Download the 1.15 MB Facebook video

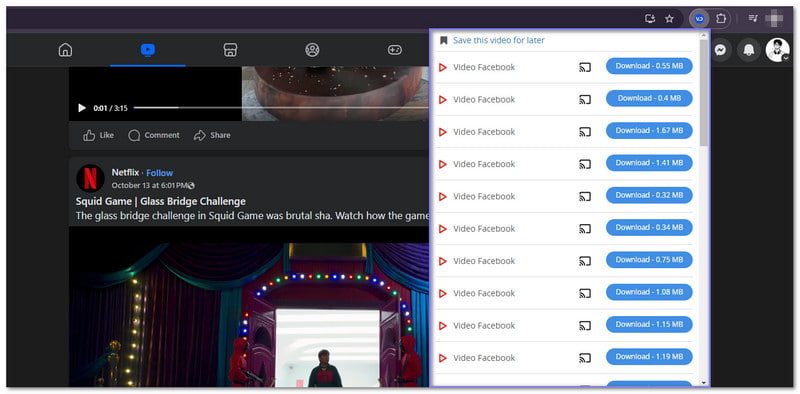pos(649,324)
